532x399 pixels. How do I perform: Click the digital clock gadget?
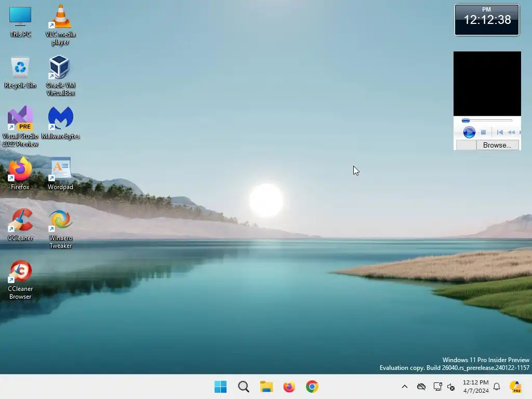pos(487,20)
